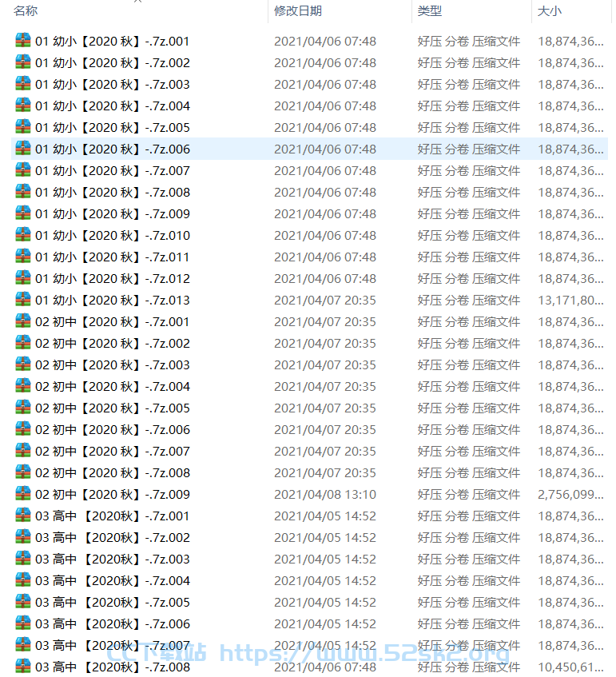Click archive icon of 02 初中 .7z.007
The height and width of the screenshot is (677, 616).
point(23,451)
